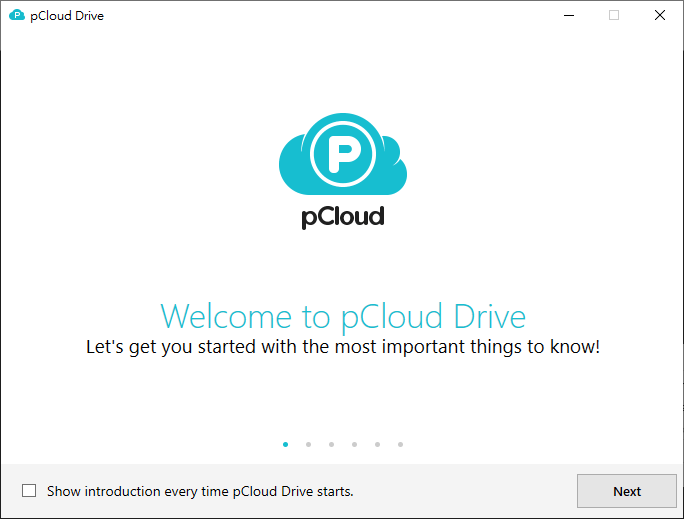684x519 pixels.
Task: Close the pCloud Drive window
Action: pyautogui.click(x=660, y=15)
